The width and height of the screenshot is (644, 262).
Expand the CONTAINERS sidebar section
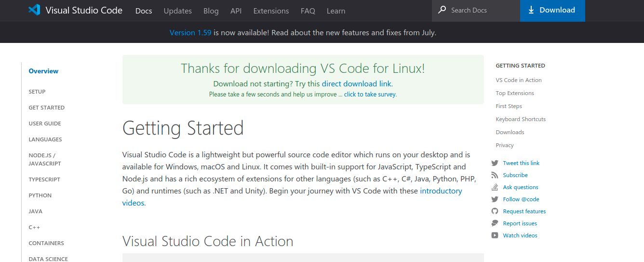point(46,243)
